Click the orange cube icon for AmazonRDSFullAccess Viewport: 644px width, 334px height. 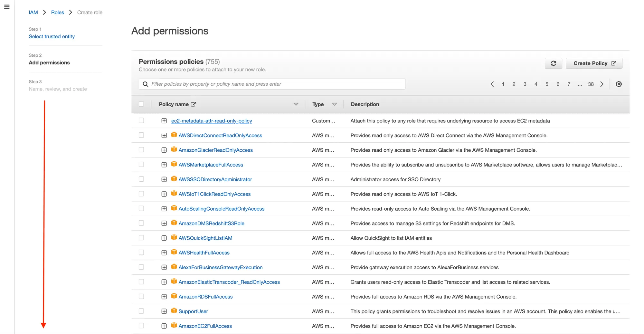[x=174, y=296]
